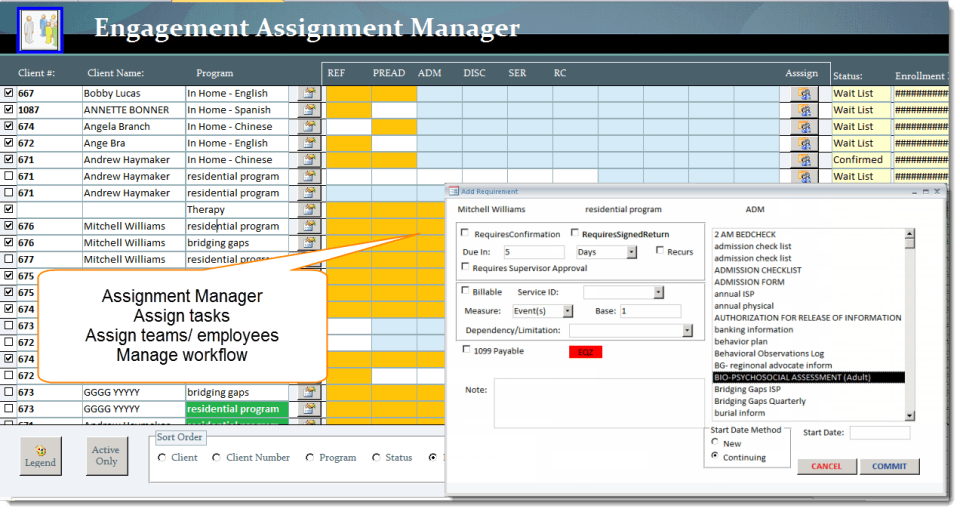The width and height of the screenshot is (960, 512).
Task: Open the Service ID dropdown
Action: [x=658, y=293]
